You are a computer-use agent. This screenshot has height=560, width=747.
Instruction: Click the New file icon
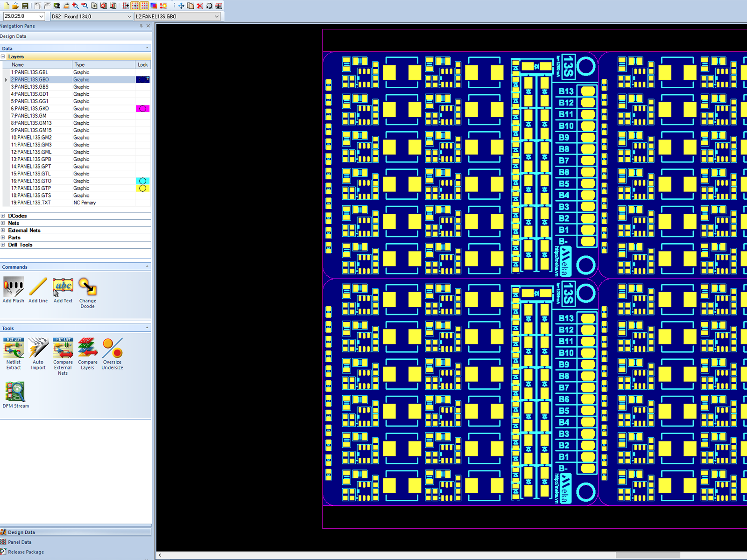(x=6, y=6)
